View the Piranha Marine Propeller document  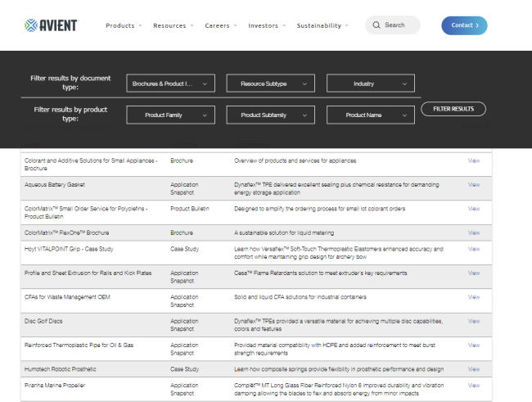(474, 385)
